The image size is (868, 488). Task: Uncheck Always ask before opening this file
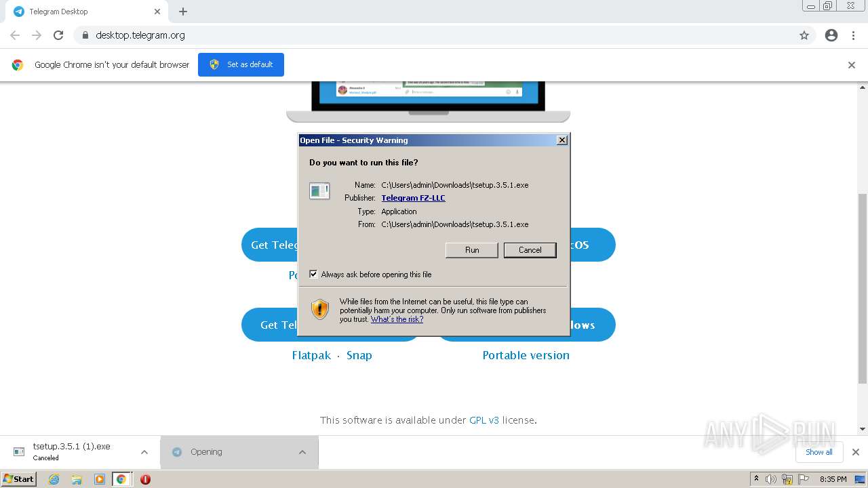click(313, 274)
